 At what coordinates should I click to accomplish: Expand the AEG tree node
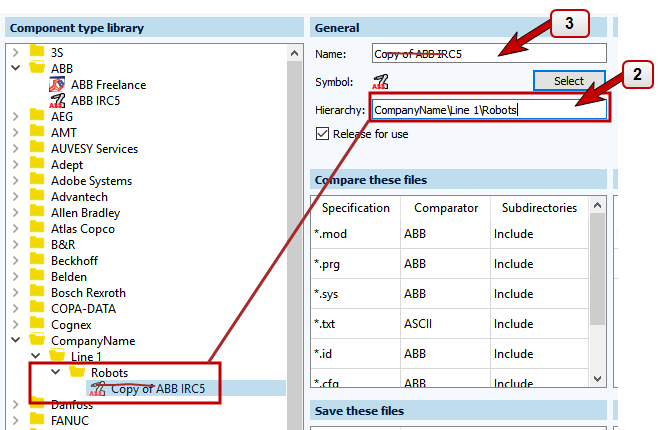16,116
